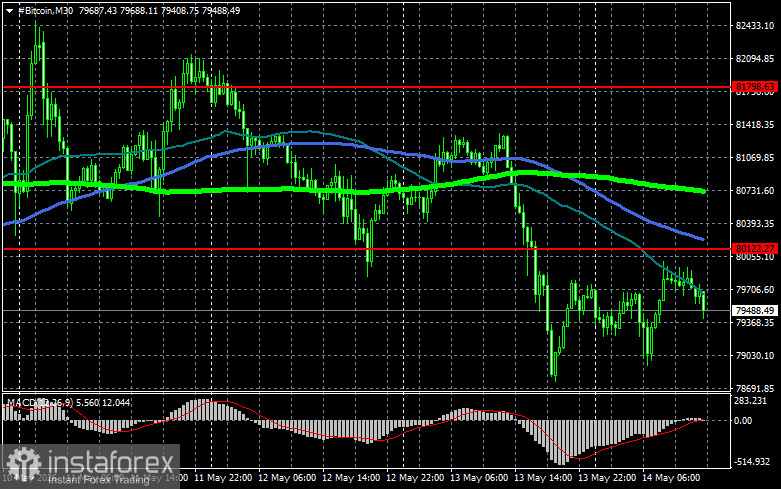
Task: Select the MACD indicator parameters label
Action: (68, 402)
